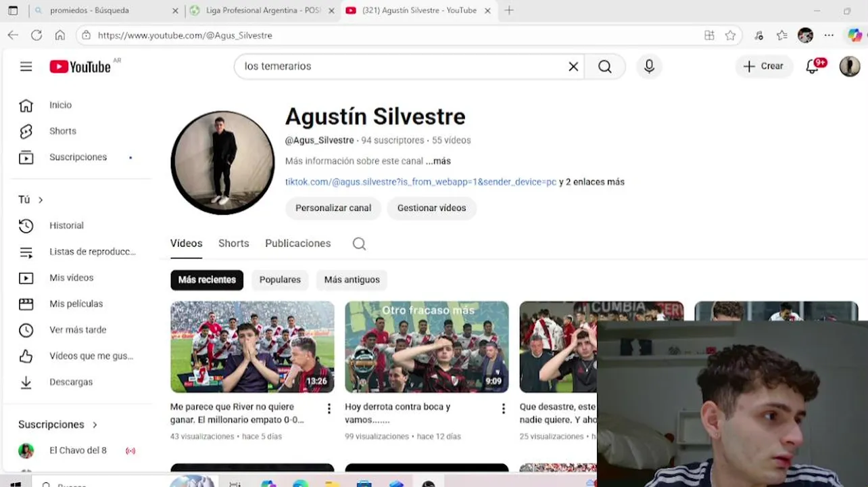Click the Crear button
868x487 pixels.
(x=764, y=66)
